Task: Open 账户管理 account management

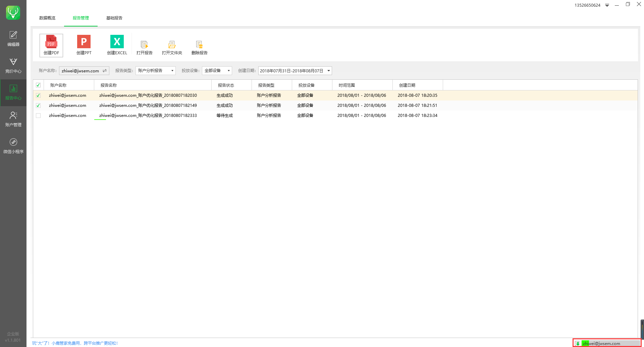Action: point(13,119)
